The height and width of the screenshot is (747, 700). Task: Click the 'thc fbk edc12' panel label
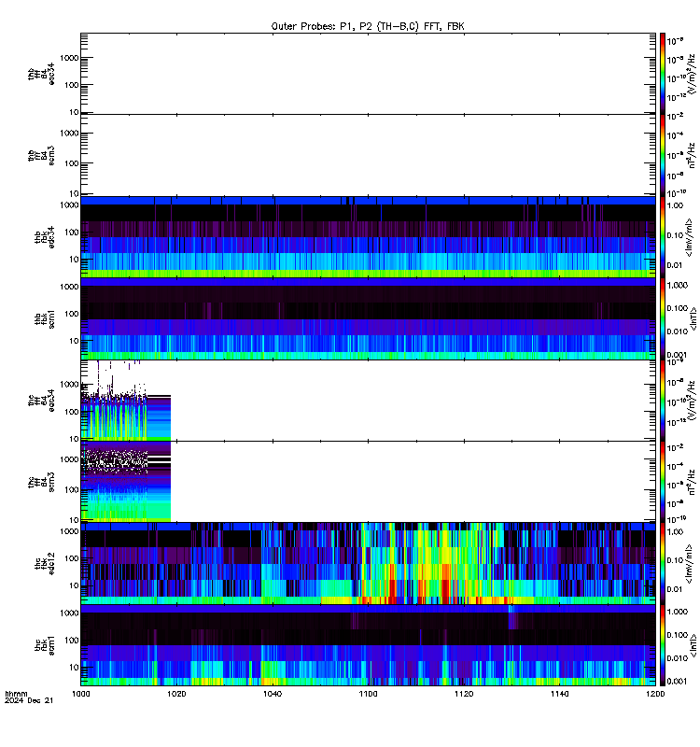(44, 564)
